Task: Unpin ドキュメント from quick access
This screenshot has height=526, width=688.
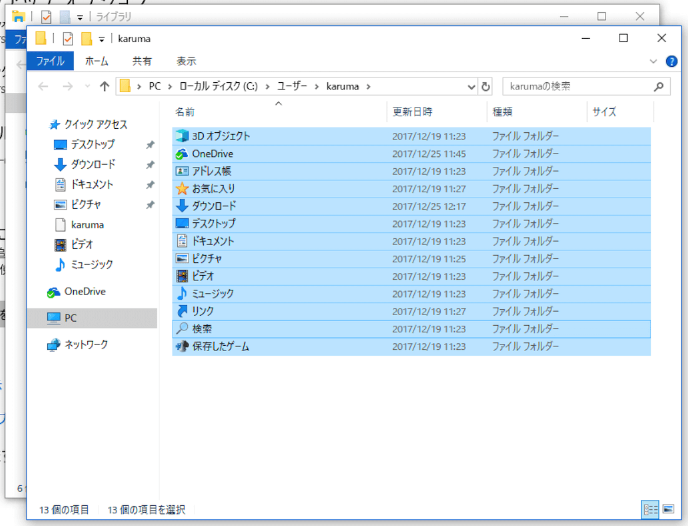Action: tap(150, 185)
